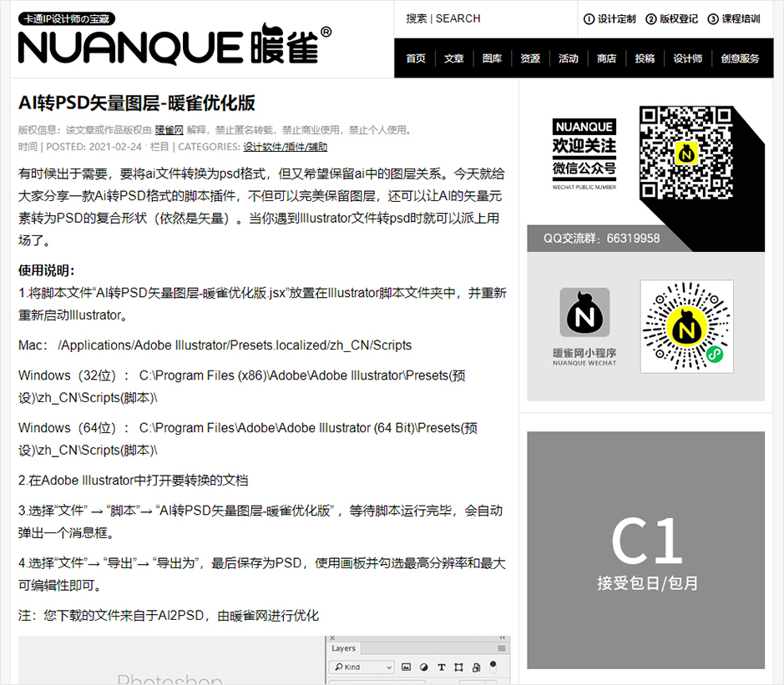Click the 暖雀网小程序 app icon
Viewport: 784px width, 685px height.
584,312
